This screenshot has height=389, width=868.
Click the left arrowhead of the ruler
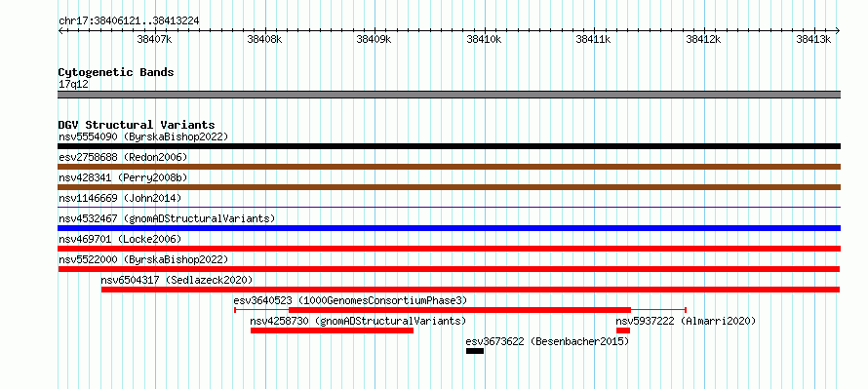pyautogui.click(x=60, y=31)
